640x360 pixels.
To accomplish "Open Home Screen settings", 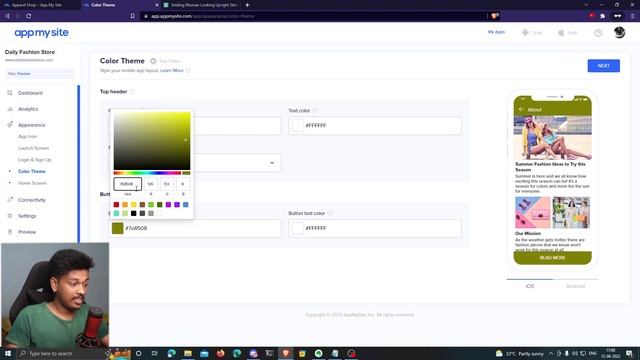I will coord(32,183).
